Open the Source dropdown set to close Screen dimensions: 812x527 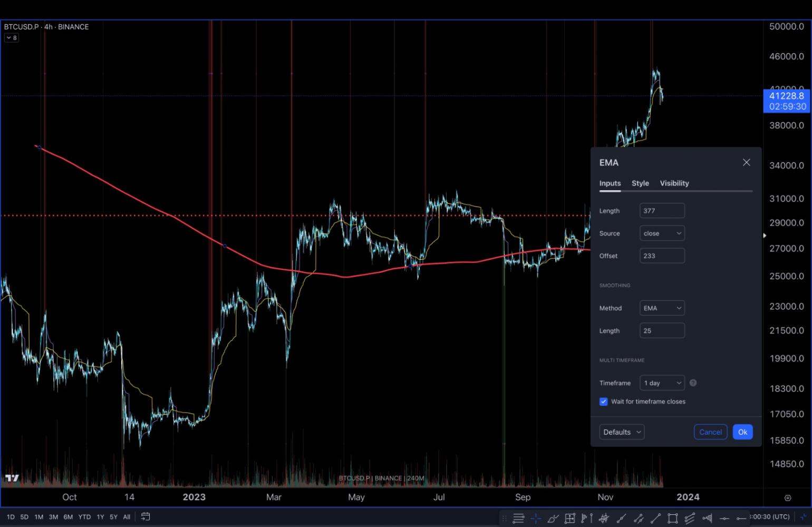(x=662, y=233)
